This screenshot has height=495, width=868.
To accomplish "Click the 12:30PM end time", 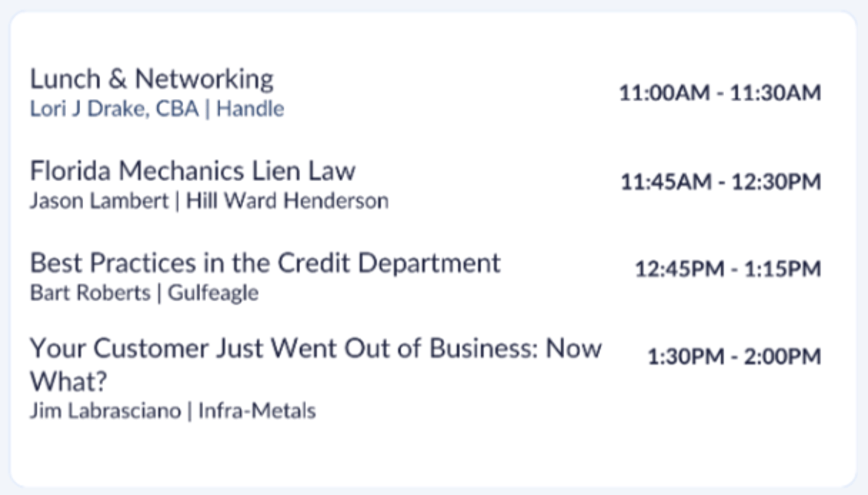I will pos(776,182).
